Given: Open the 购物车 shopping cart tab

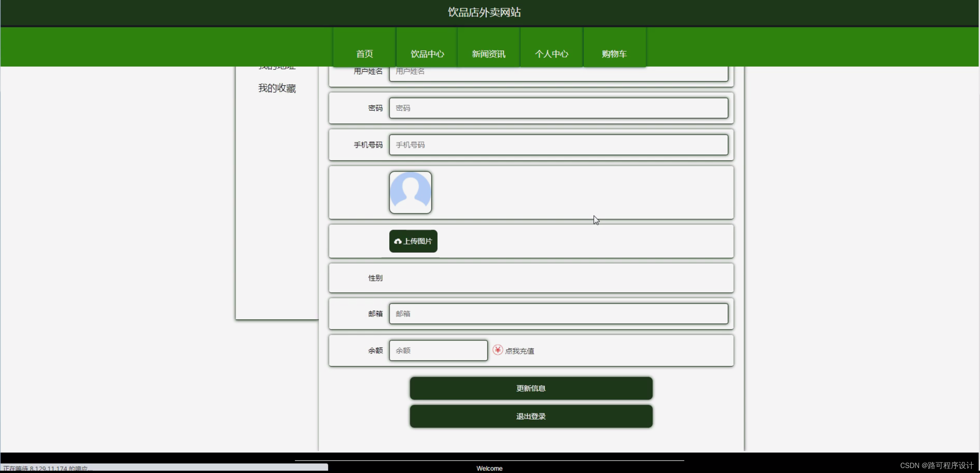Looking at the screenshot, I should (614, 54).
